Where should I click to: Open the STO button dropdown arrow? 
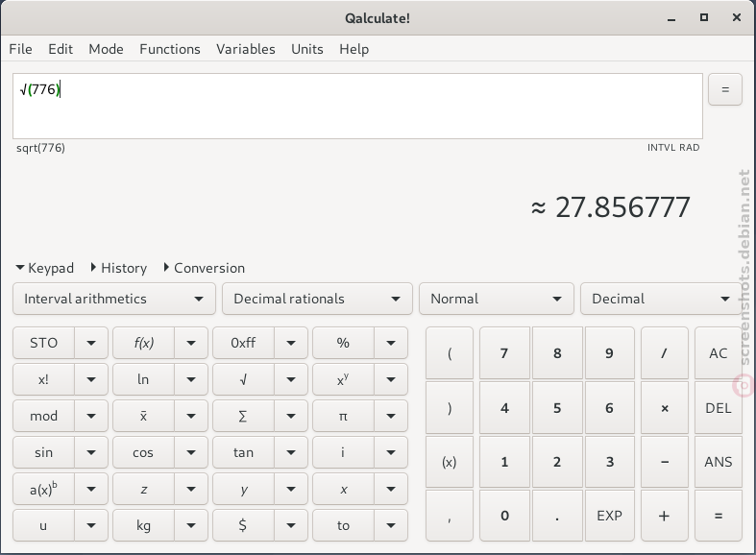pos(91,343)
